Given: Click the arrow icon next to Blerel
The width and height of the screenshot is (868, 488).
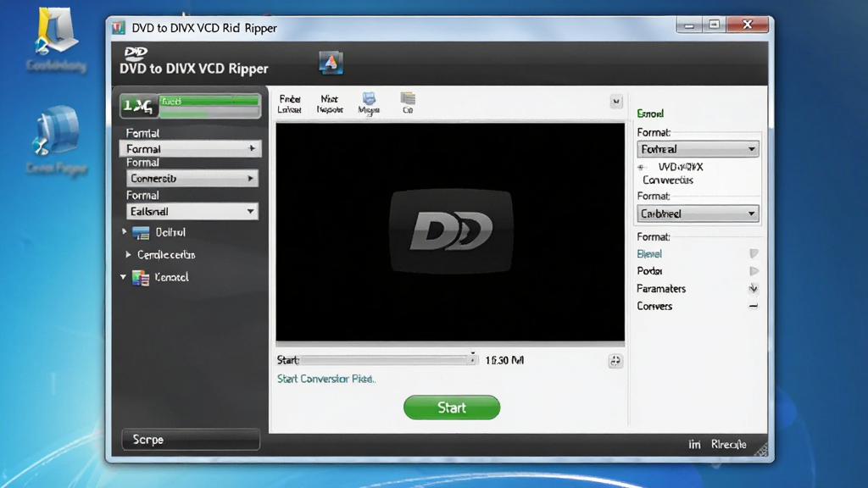Looking at the screenshot, I should coord(754,253).
